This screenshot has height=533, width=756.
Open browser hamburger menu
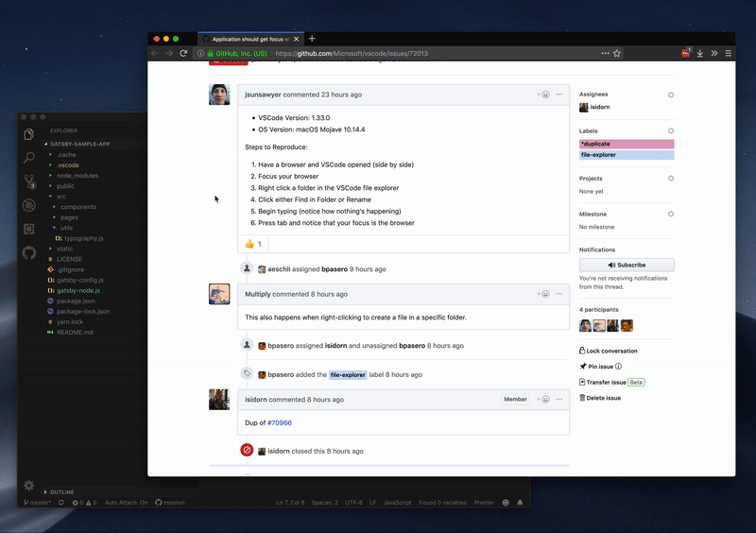point(728,53)
